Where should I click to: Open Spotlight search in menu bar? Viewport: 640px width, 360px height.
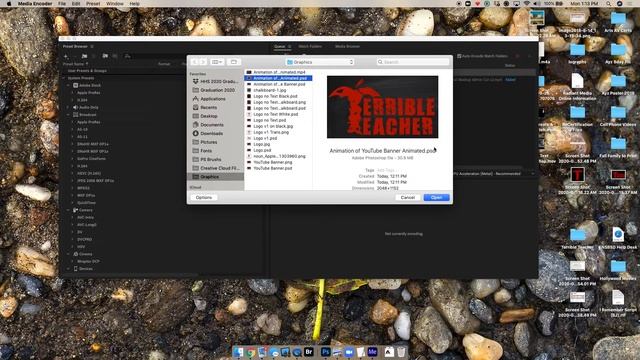pos(608,3)
